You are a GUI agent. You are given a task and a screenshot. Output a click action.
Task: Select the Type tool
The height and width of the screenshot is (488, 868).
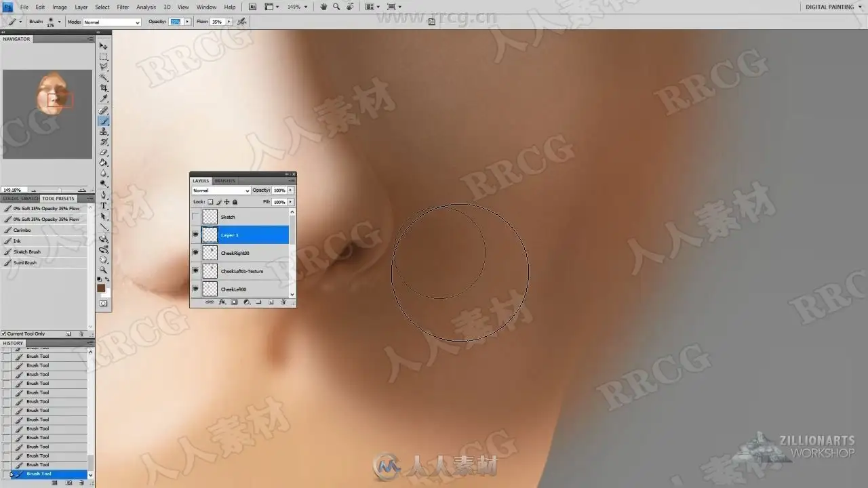pyautogui.click(x=104, y=205)
